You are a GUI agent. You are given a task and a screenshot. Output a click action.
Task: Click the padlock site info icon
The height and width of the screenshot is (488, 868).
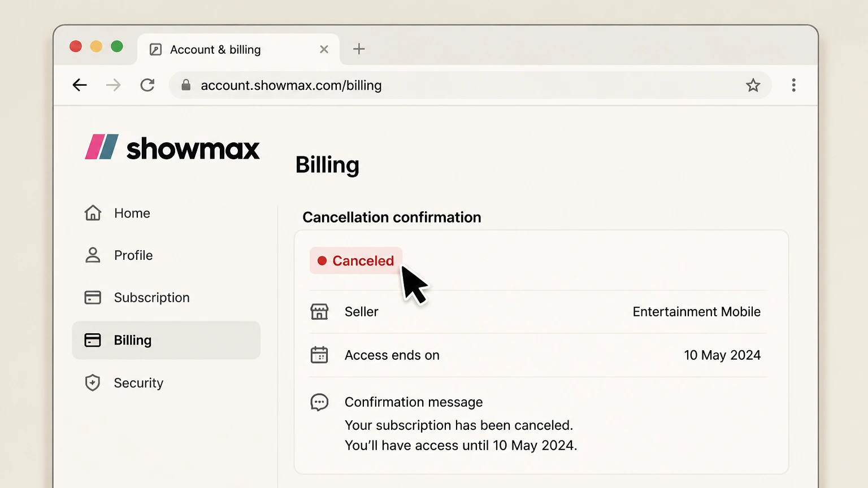click(186, 85)
